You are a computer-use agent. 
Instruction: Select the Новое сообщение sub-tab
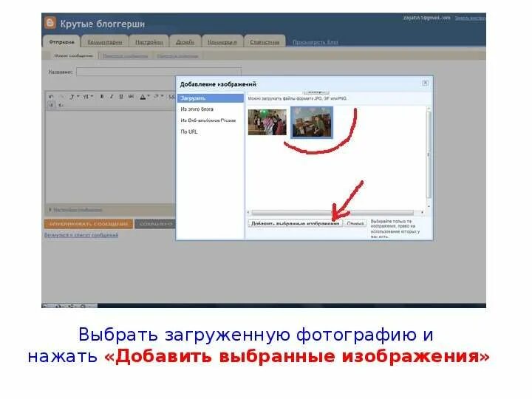pos(73,55)
